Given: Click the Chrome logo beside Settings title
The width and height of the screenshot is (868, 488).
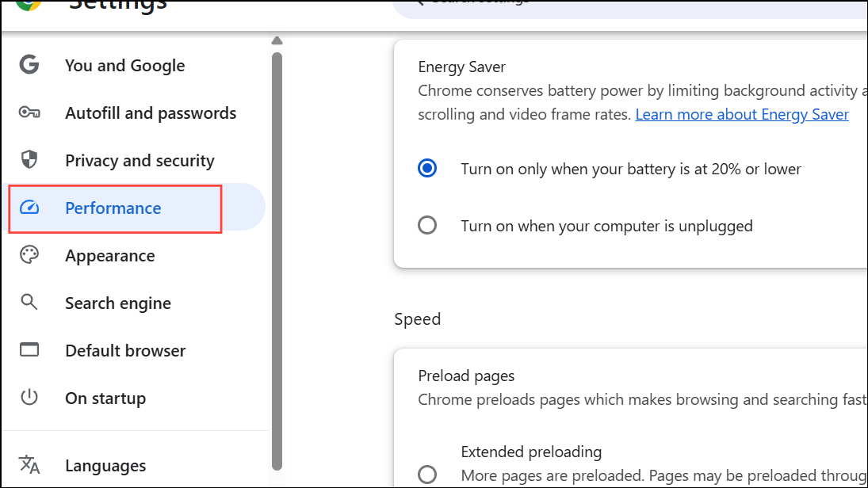Looking at the screenshot, I should [x=29, y=3].
